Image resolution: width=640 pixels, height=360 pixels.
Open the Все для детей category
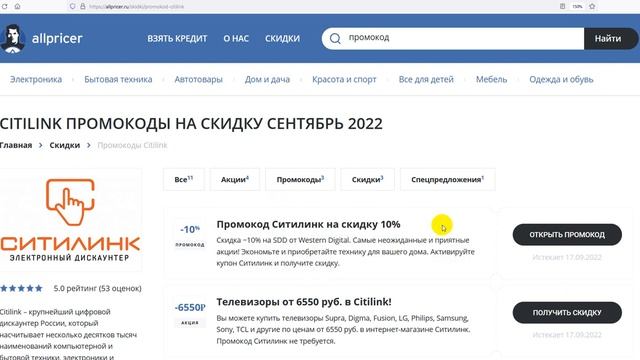[x=426, y=79]
